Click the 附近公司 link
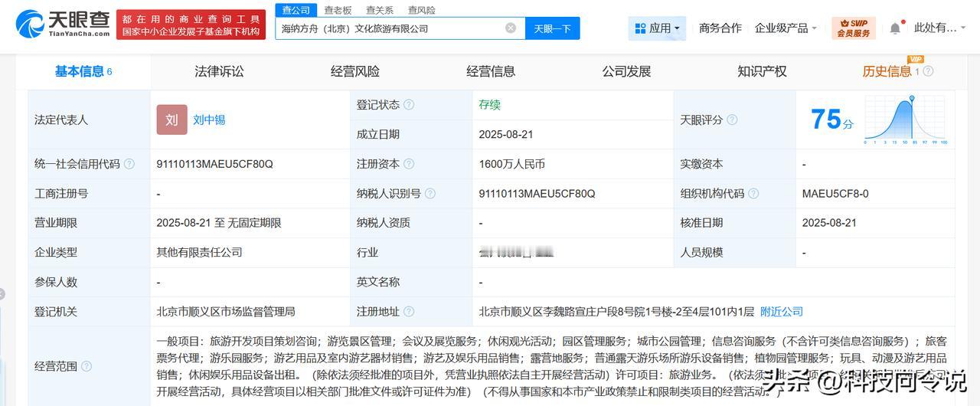The image size is (980, 406). [782, 312]
